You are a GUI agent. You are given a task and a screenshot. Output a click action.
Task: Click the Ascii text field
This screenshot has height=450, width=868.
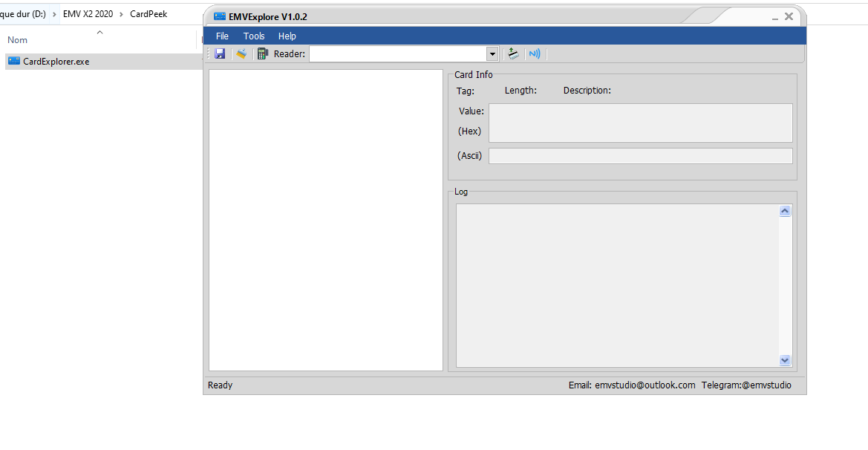click(641, 156)
